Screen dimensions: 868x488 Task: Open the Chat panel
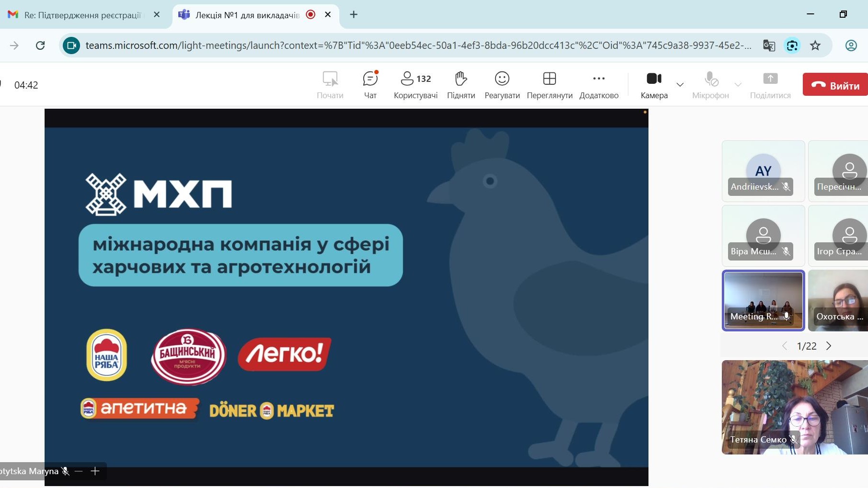[370, 85]
